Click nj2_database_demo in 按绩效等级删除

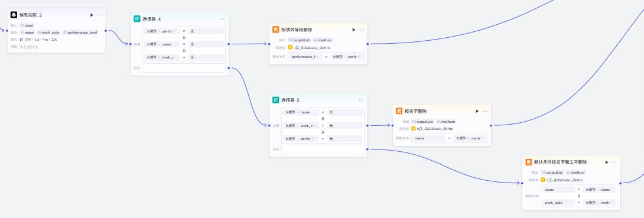[x=311, y=47]
